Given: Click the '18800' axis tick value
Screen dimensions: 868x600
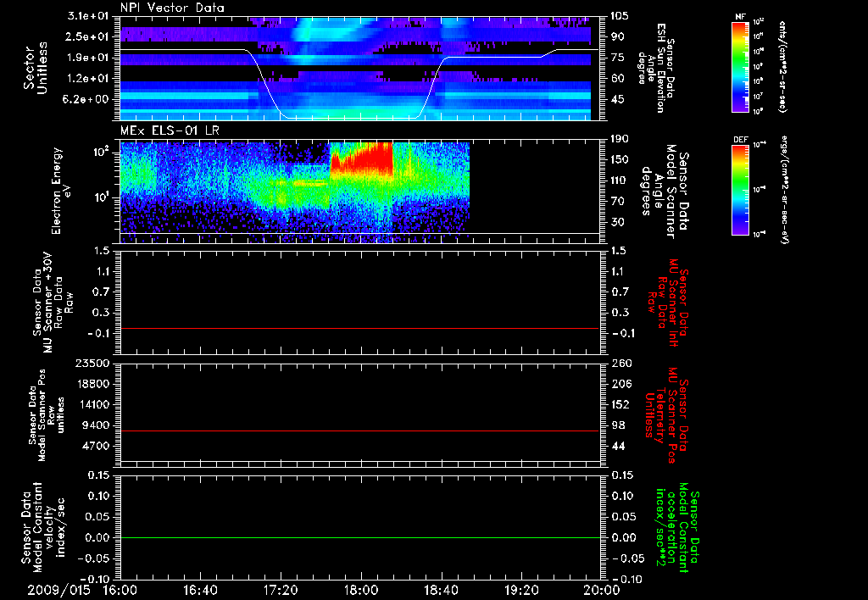Looking at the screenshot, I should [x=93, y=384].
